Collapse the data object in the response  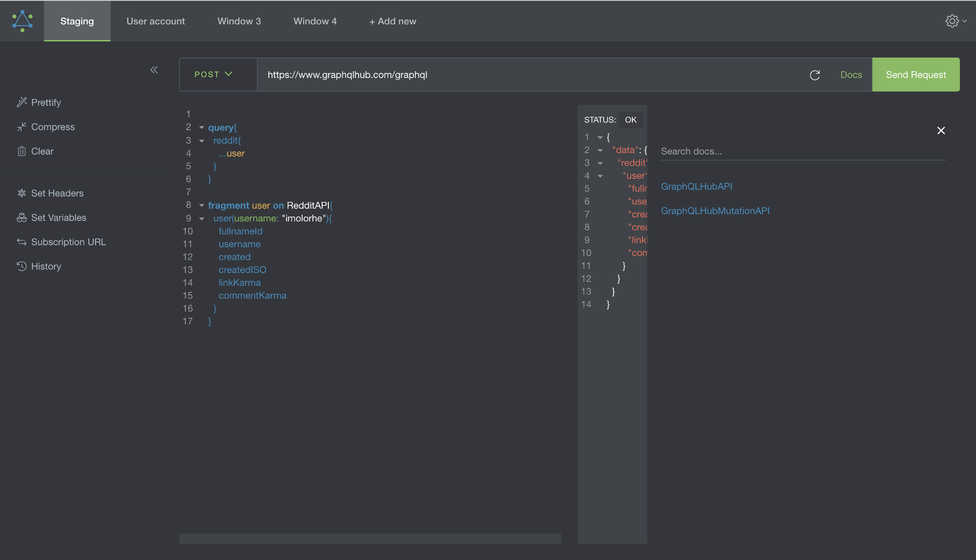point(600,150)
